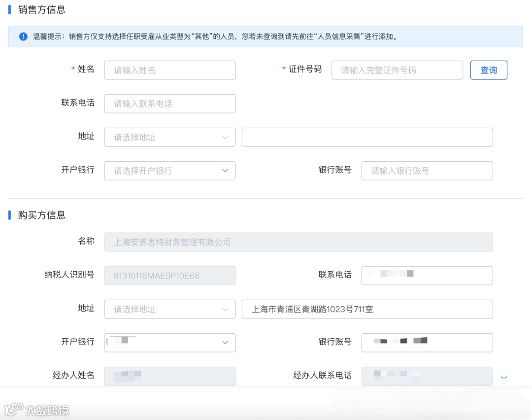This screenshot has width=532, height=420.
Task: Click the 销售方信息 section heading
Action: click(42, 9)
